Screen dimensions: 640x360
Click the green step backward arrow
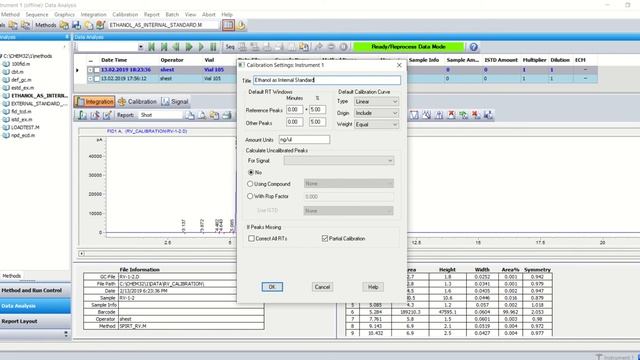[176, 47]
